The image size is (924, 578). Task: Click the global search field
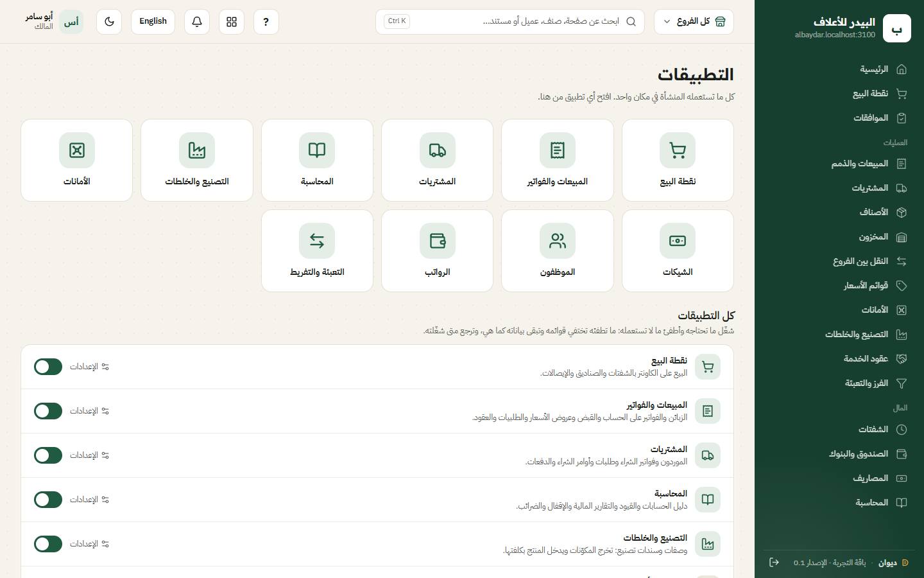tap(510, 22)
